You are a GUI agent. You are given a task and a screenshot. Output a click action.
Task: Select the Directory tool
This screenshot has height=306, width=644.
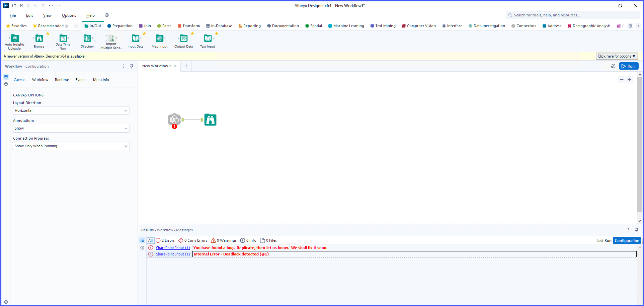click(87, 42)
